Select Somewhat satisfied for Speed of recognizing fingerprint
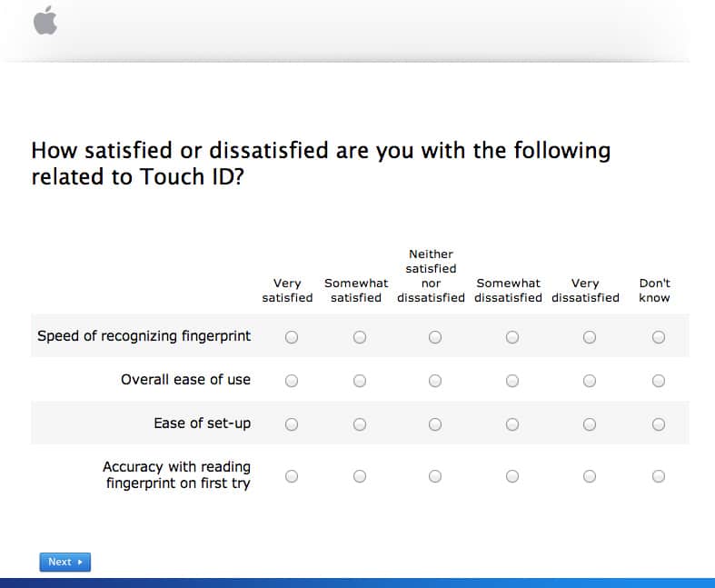 pos(360,337)
